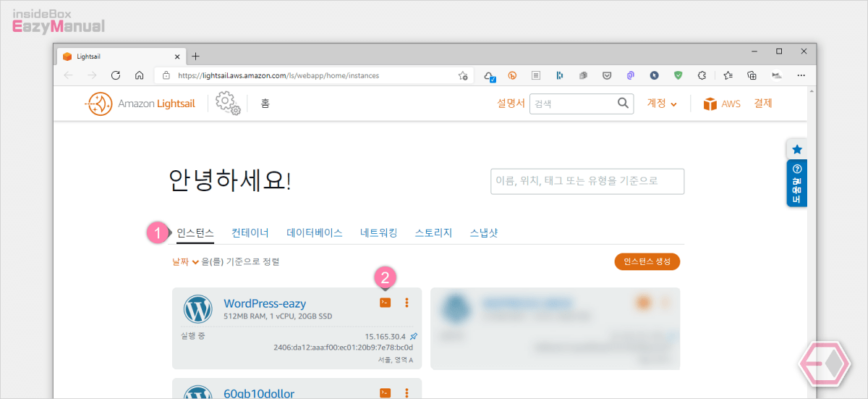Switch to the 컨테이너 tab
This screenshot has width=868, height=399.
tap(250, 233)
